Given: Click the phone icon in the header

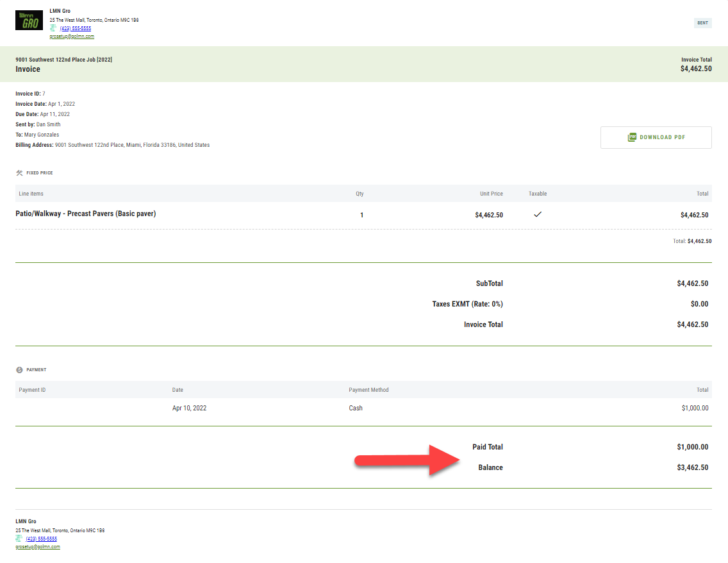Looking at the screenshot, I should (53, 28).
